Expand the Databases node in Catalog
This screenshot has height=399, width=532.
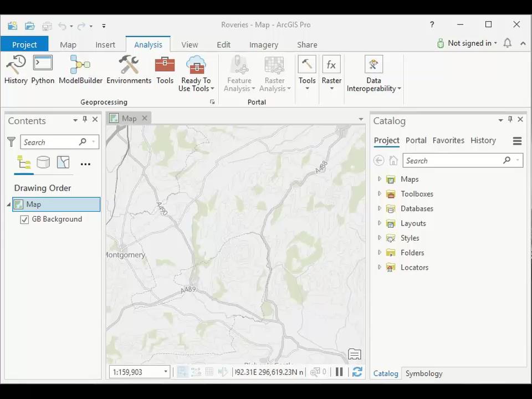(380, 208)
